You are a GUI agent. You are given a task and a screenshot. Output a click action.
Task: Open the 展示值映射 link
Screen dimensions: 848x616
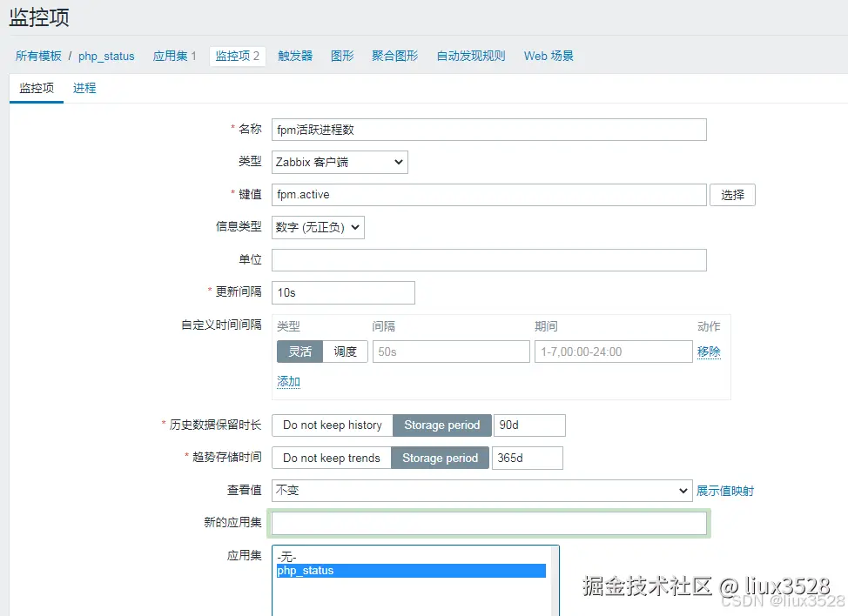click(x=724, y=491)
